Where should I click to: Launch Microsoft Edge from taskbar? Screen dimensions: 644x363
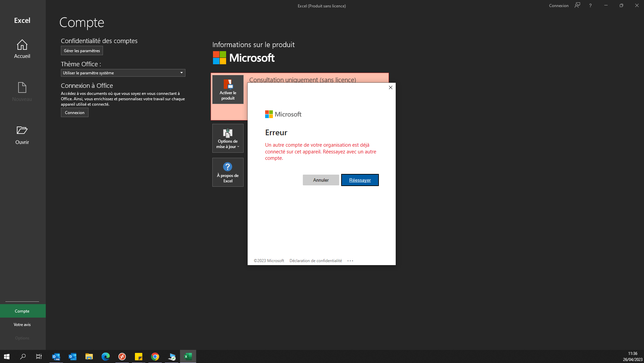pos(106,357)
